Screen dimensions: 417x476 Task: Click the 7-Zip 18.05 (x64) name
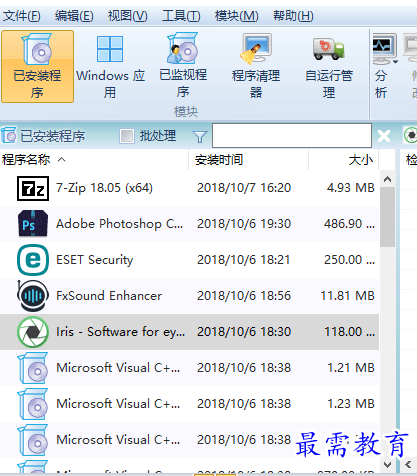pos(104,188)
